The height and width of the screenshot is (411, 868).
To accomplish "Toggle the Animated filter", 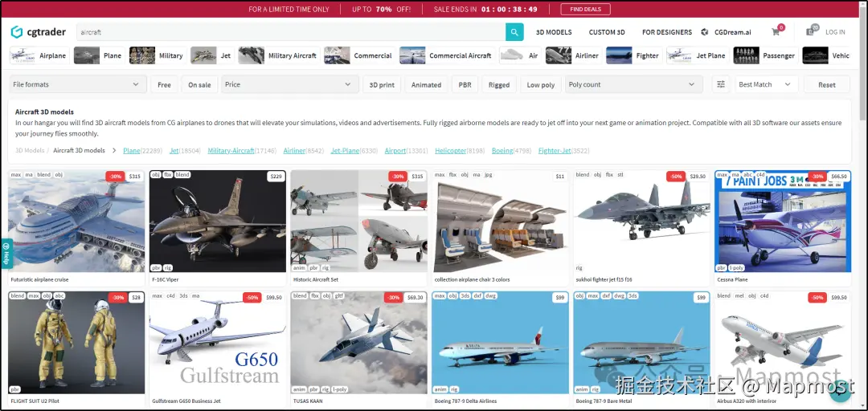I will pyautogui.click(x=426, y=84).
